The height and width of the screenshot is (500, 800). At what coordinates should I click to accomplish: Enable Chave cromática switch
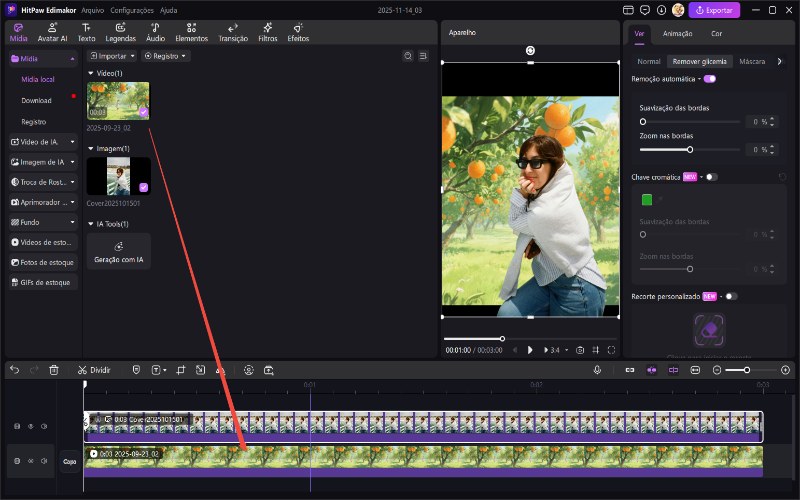click(711, 177)
